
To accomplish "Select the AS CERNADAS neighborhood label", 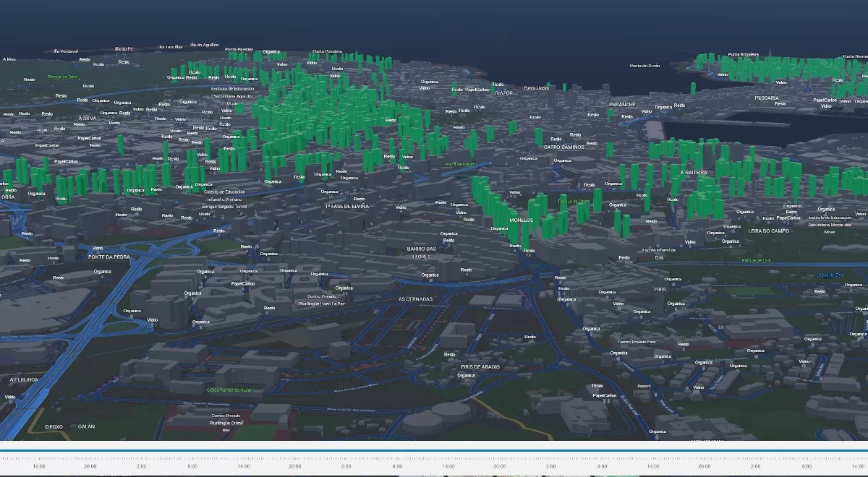I will (415, 298).
